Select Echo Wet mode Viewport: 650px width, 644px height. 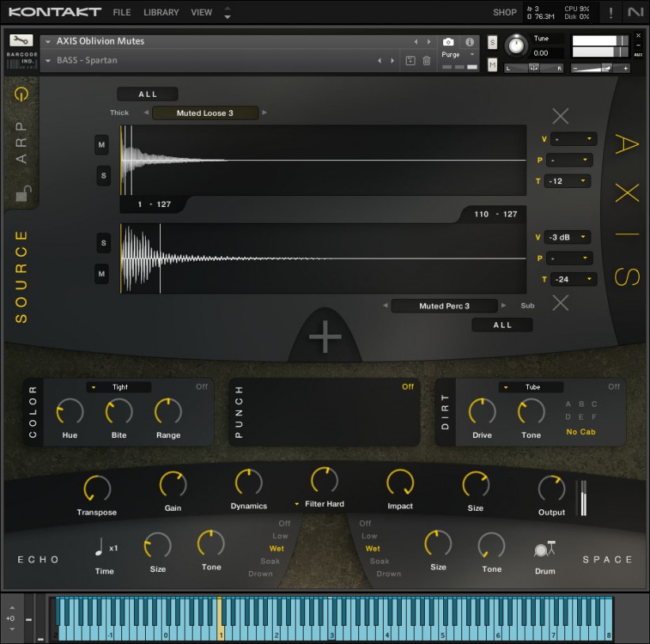[277, 548]
